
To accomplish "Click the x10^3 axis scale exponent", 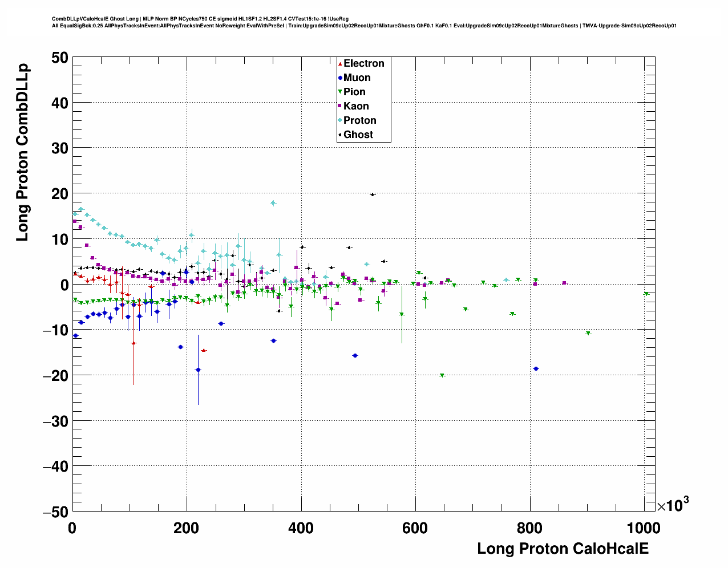I will 672,505.
